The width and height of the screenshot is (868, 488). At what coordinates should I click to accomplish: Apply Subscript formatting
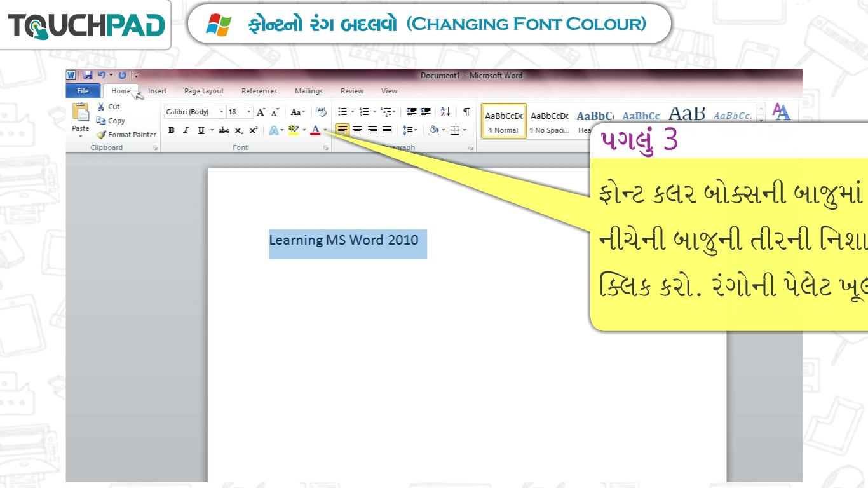pos(239,130)
